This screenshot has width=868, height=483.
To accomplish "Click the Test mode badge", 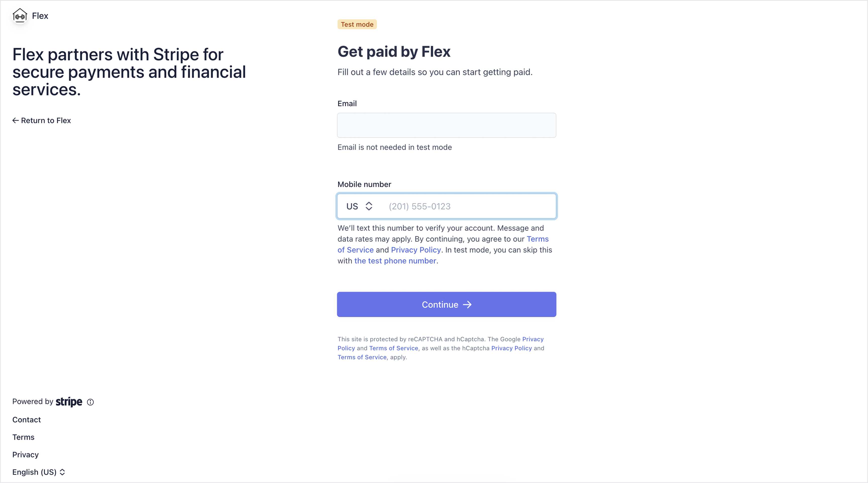I will (357, 24).
